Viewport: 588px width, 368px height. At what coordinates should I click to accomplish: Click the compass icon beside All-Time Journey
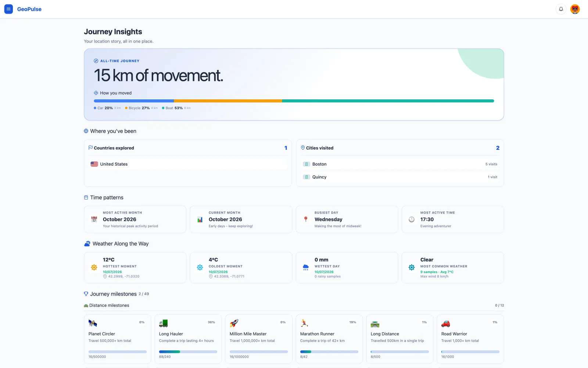[96, 61]
